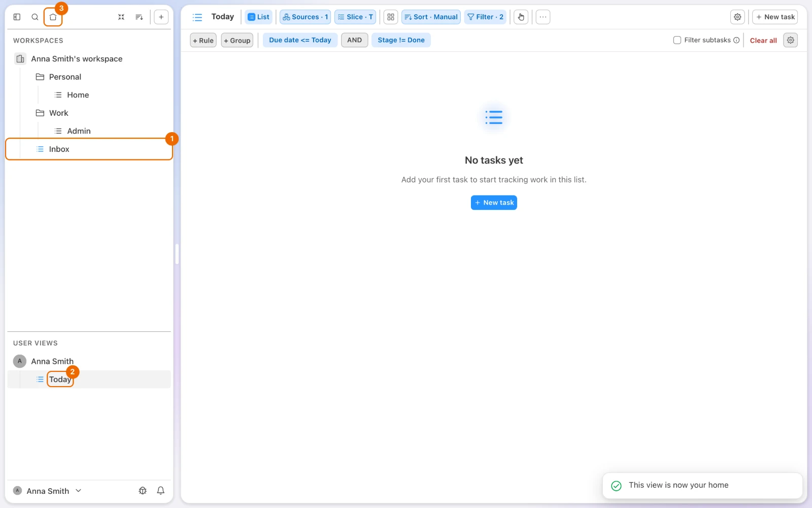
Task: Open the grid layout options icon
Action: click(391, 17)
